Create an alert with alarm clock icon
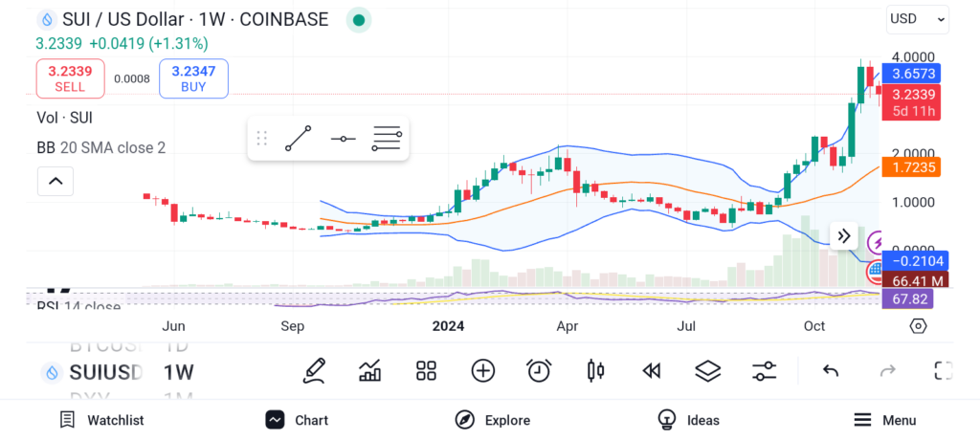The height and width of the screenshot is (441, 980). click(539, 371)
